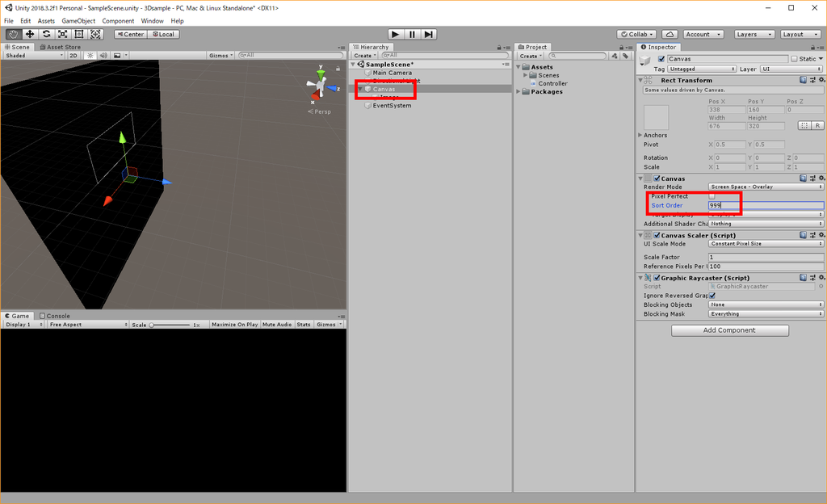Open the Layer dropdown showing UI
827x504 pixels.
coord(791,69)
